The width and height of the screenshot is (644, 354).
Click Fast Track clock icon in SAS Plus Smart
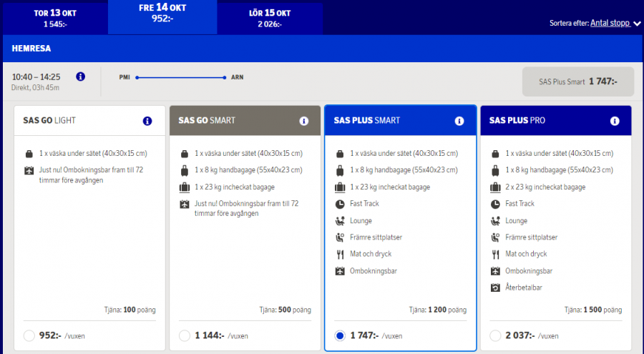[340, 204]
